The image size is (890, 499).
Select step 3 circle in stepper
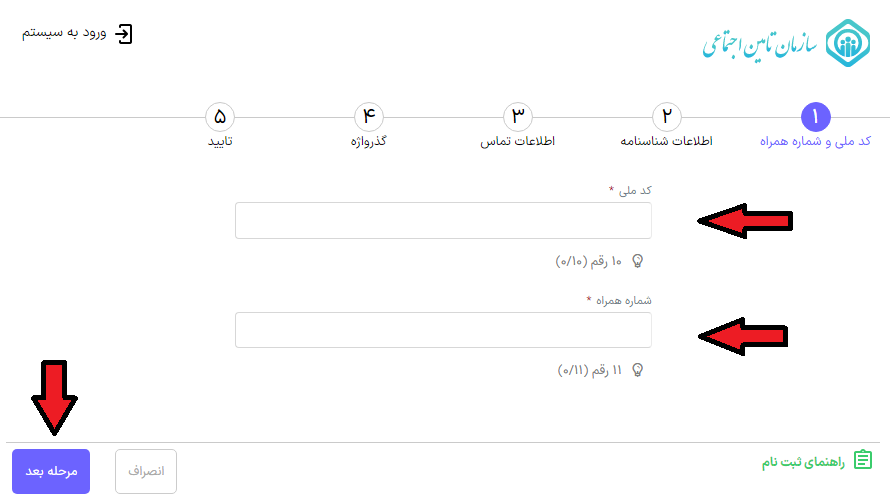[x=517, y=117]
